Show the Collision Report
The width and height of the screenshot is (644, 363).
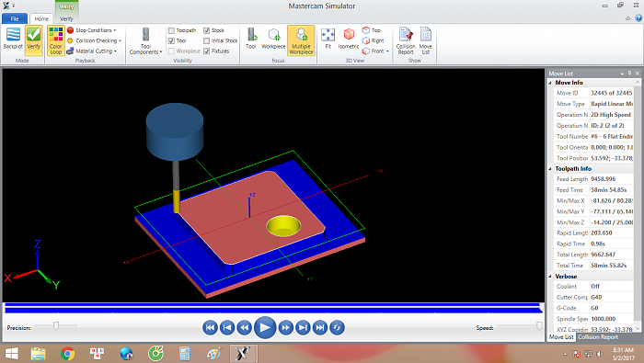[406, 40]
